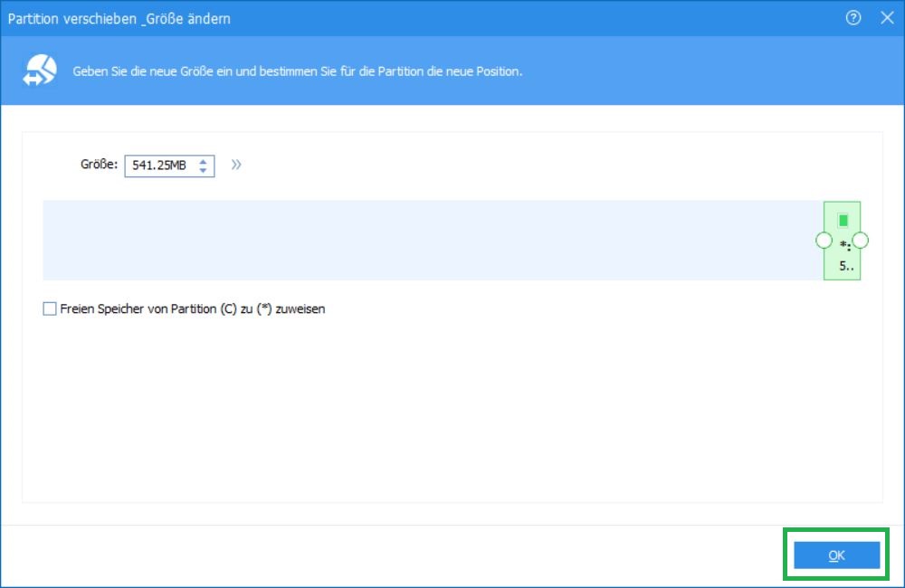Viewport: 905px width, 588px height.
Task: Click the 'Geben Sie die neue Größe ein' instruction text
Action: (x=297, y=71)
